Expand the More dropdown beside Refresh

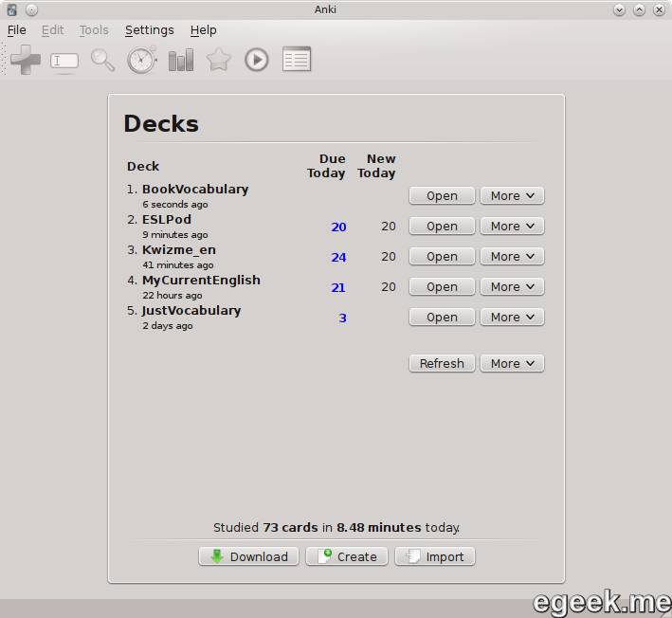pos(512,363)
